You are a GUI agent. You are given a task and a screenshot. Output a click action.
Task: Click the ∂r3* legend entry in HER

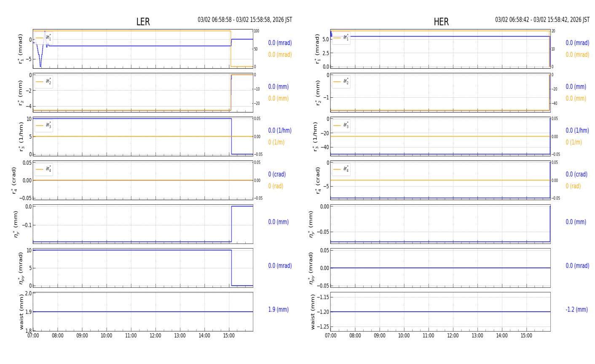coord(341,125)
